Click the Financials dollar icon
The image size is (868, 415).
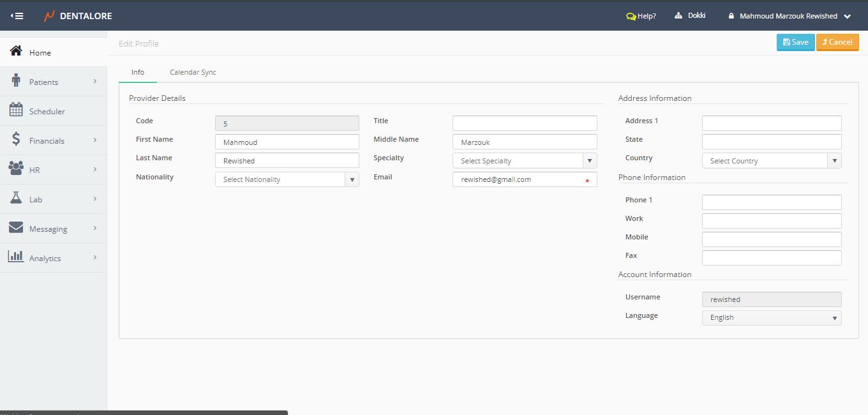(x=16, y=140)
